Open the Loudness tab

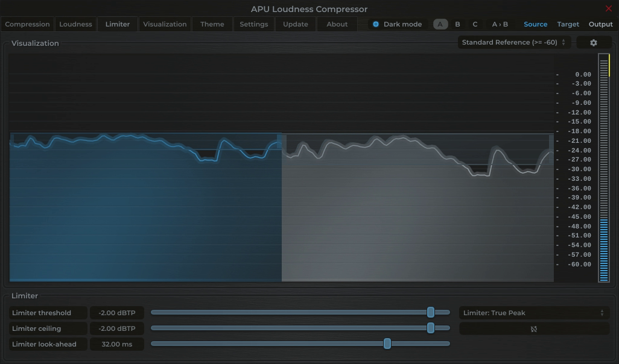tap(75, 24)
